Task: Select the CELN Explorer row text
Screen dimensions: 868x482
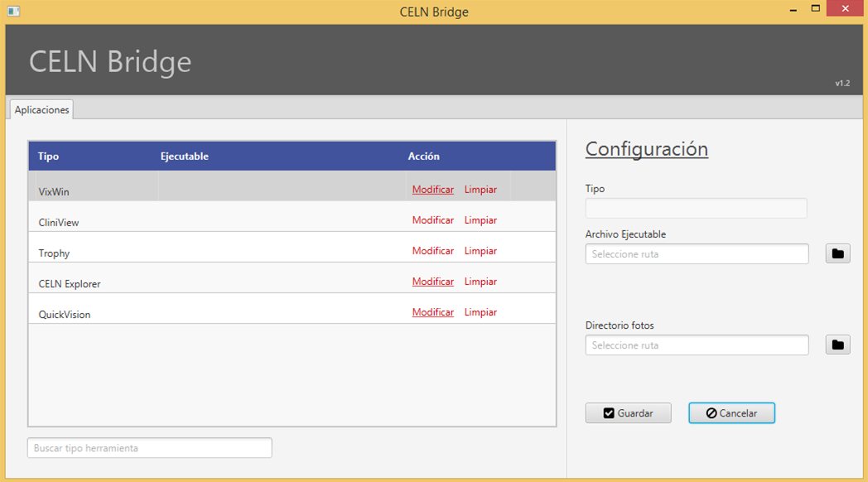Action: tap(70, 284)
